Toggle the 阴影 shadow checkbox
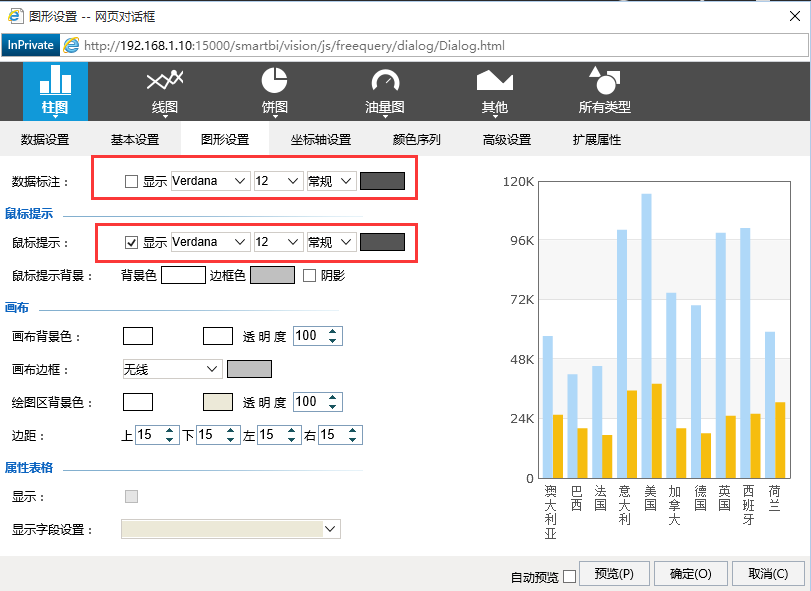Screen dimensions: 811x591 coord(309,276)
